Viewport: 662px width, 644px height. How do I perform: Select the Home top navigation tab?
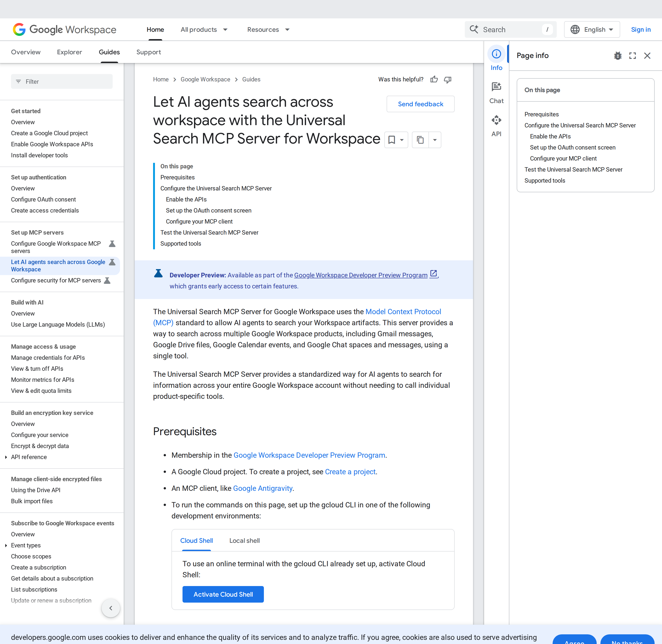point(155,29)
